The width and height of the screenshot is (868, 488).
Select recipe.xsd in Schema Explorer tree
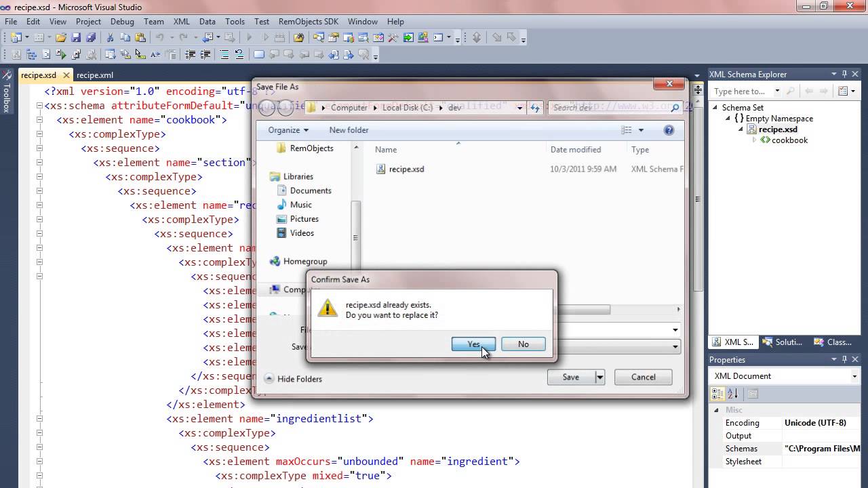(778, 129)
